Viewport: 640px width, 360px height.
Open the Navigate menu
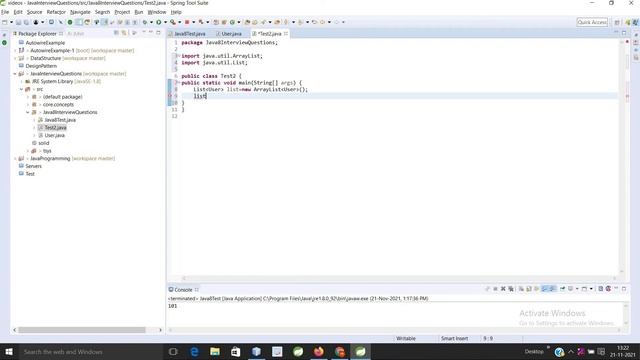(x=80, y=12)
